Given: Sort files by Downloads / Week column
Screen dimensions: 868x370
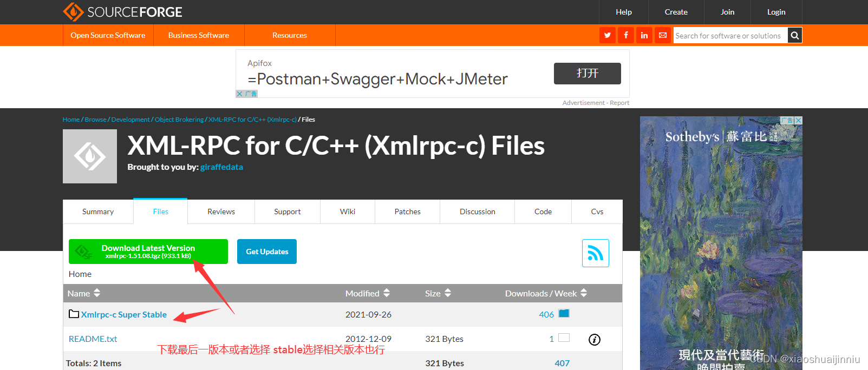Looking at the screenshot, I should tap(546, 293).
